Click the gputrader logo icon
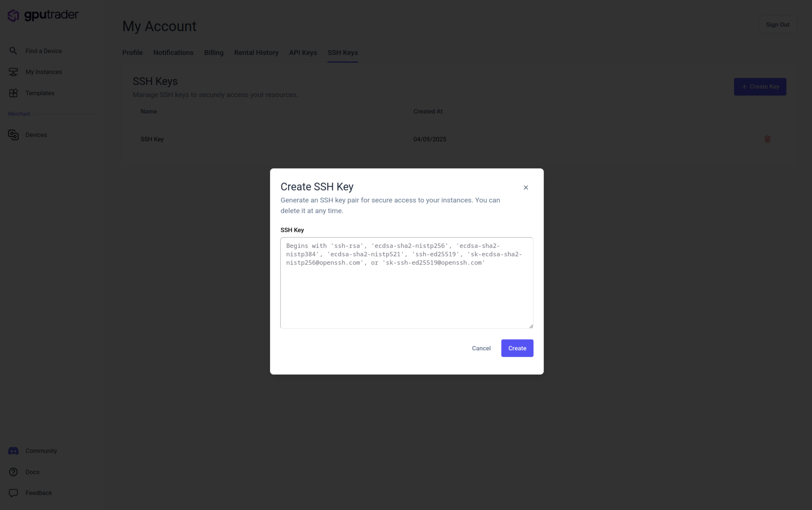The height and width of the screenshot is (510, 812). pyautogui.click(x=14, y=16)
